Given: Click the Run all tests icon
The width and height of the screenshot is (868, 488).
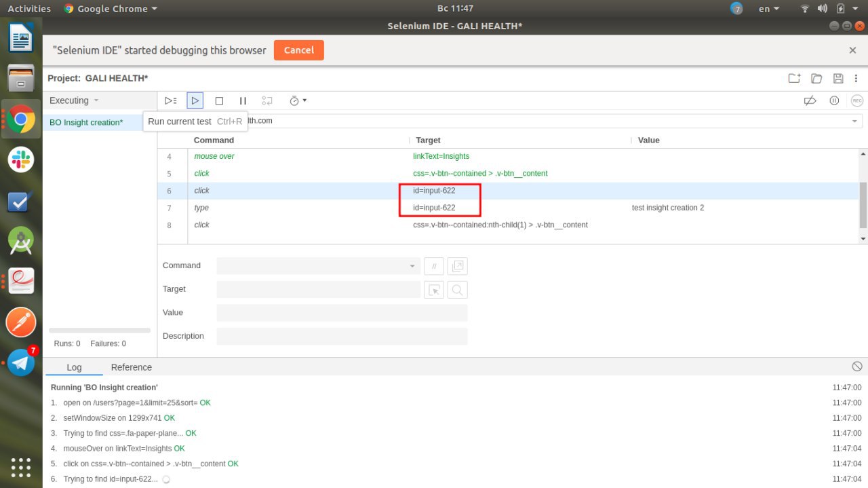Looking at the screenshot, I should (x=171, y=100).
